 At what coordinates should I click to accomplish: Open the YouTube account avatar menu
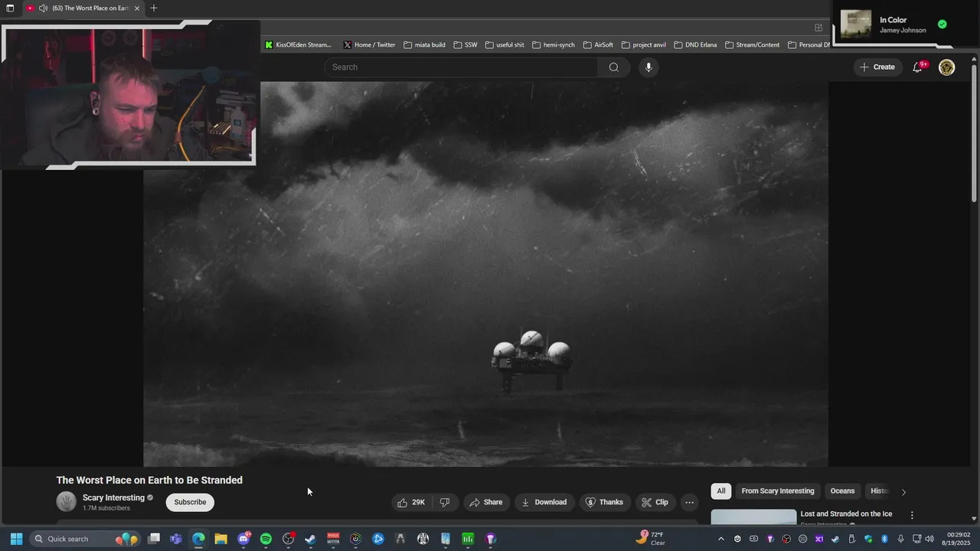point(947,67)
